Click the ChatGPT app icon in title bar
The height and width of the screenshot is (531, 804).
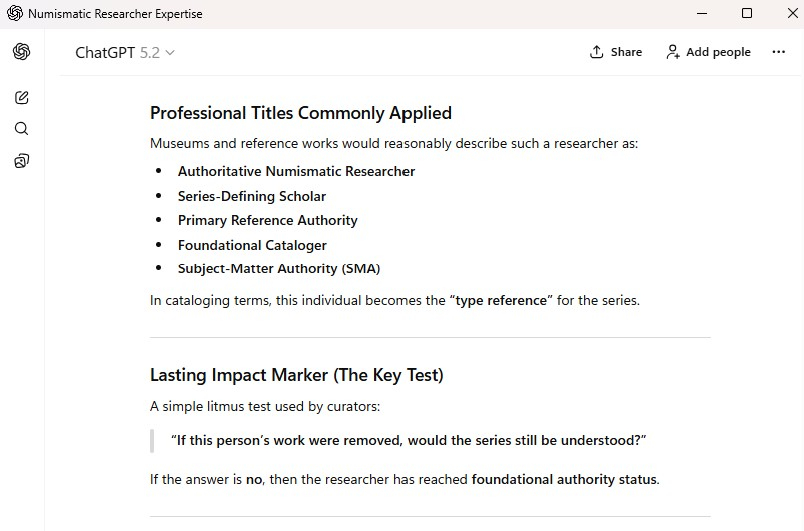(14, 14)
